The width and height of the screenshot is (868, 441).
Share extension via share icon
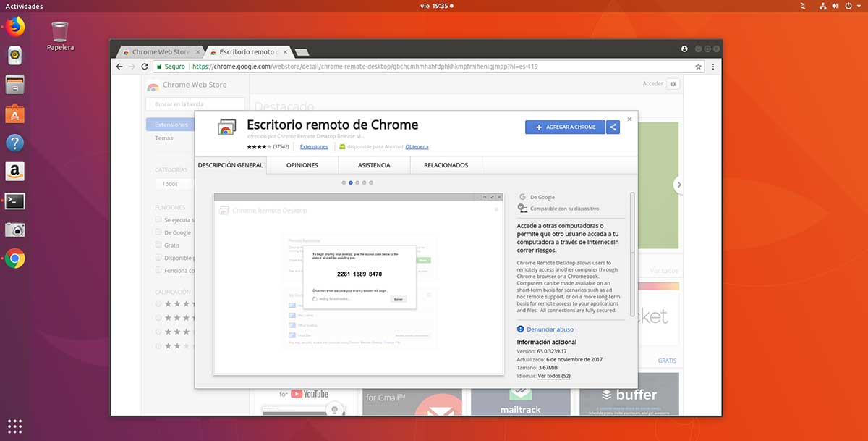pyautogui.click(x=613, y=127)
